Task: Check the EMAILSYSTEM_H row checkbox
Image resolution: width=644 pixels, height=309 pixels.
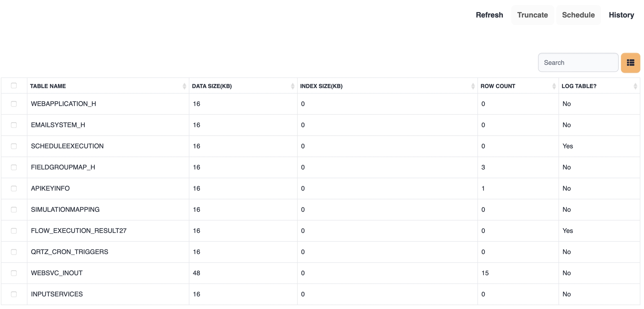Action: 14,125
